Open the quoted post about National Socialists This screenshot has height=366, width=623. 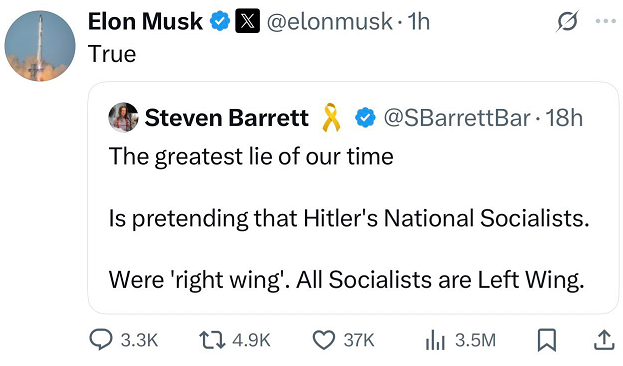point(353,198)
